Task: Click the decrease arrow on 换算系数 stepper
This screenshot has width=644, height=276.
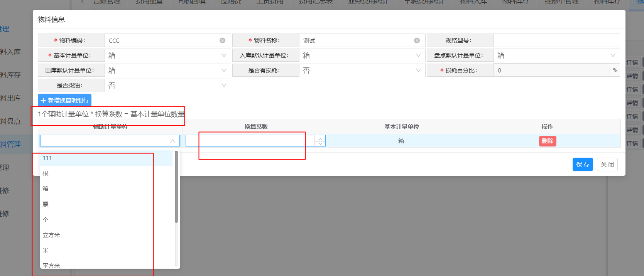Action: [320, 144]
